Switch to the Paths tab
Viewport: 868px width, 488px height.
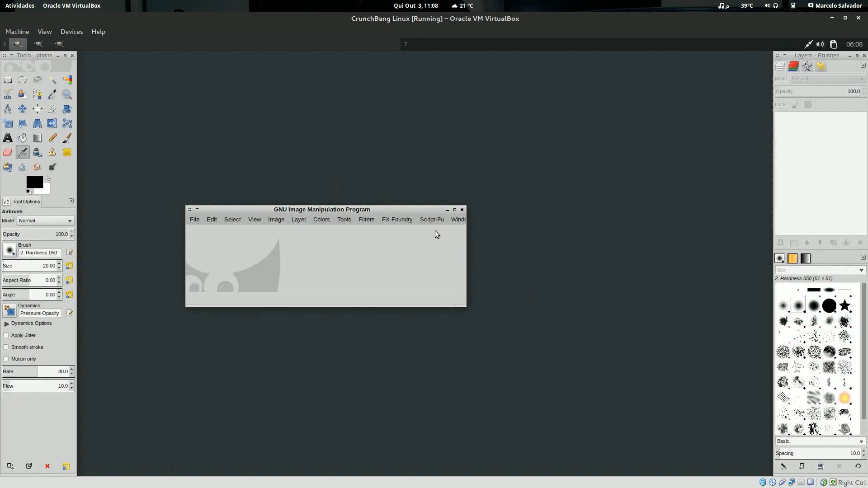coord(807,66)
